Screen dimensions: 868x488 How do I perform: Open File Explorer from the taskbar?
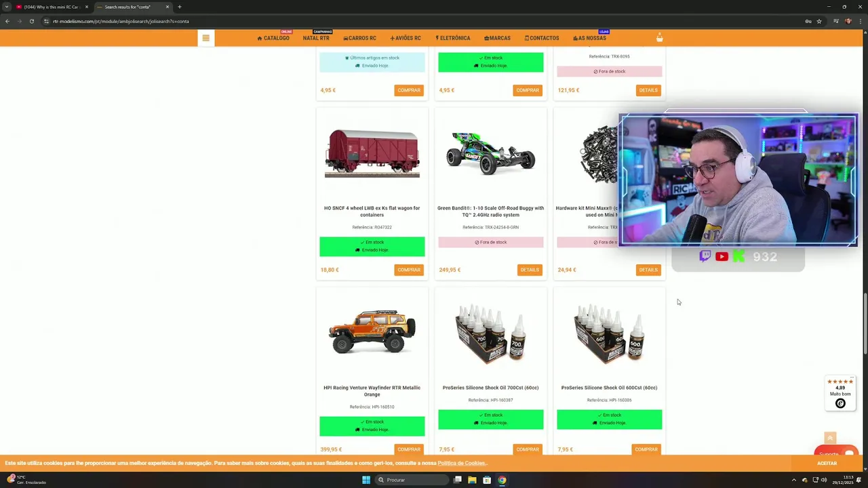[472, 480]
